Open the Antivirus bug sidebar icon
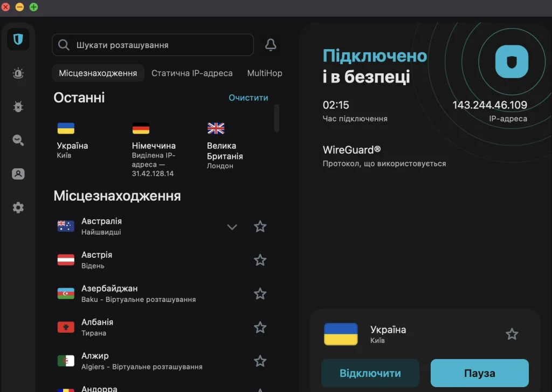The image size is (552, 392). [18, 106]
